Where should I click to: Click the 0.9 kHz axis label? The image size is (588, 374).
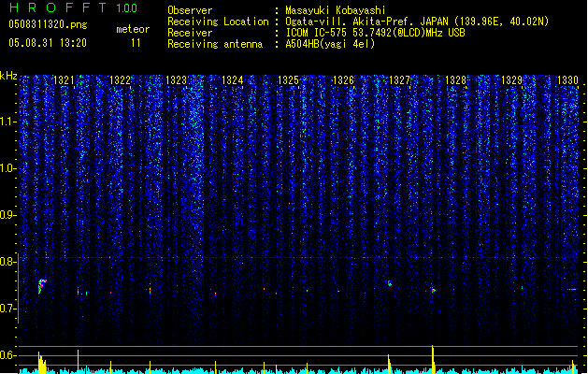(x=8, y=215)
